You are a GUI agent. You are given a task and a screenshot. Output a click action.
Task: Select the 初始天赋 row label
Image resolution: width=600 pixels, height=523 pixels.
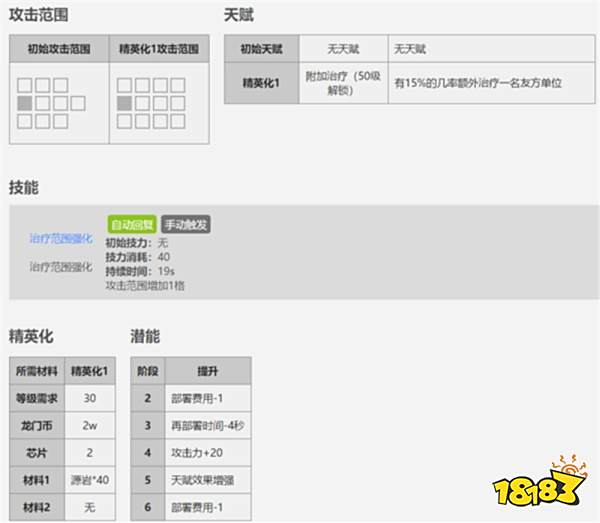[x=261, y=49]
